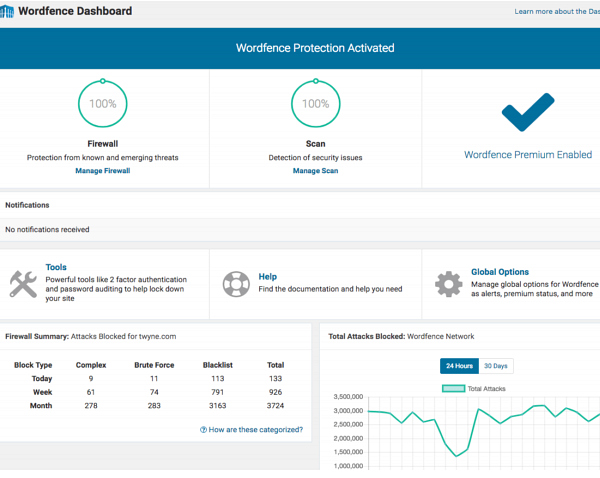Select Today's Brute Force value 11

pyautogui.click(x=154, y=378)
